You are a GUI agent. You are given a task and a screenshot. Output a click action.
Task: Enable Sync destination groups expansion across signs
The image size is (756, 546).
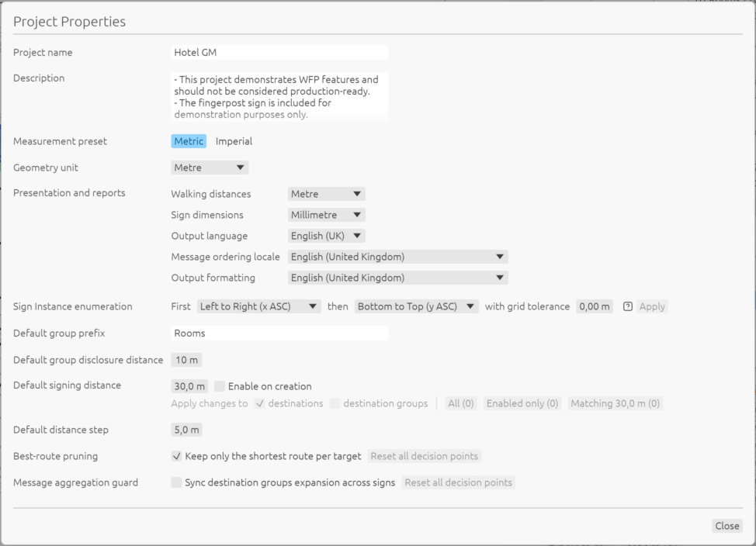pyautogui.click(x=176, y=482)
